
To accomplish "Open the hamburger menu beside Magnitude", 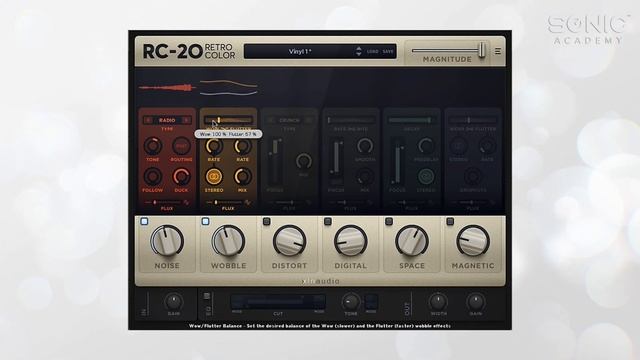I will [498, 51].
